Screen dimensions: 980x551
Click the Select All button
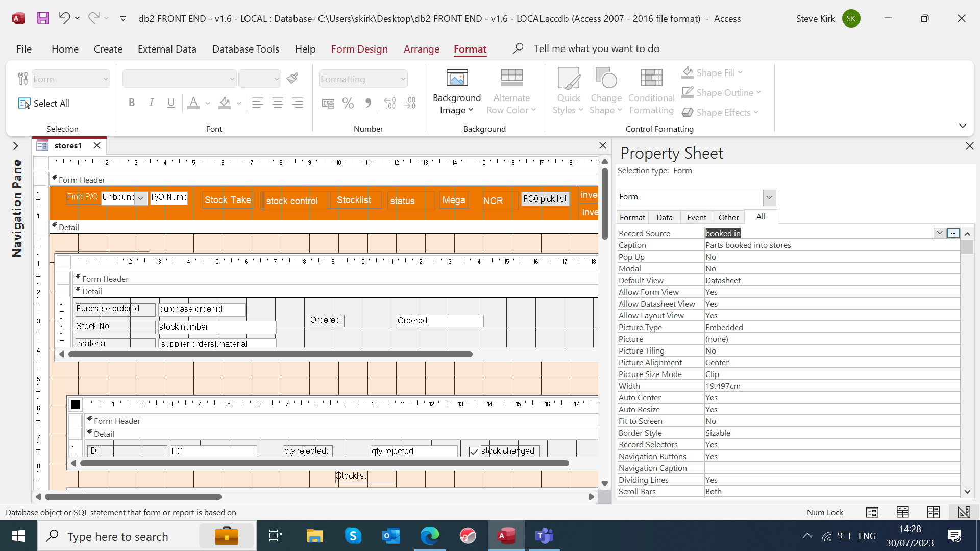coord(44,104)
